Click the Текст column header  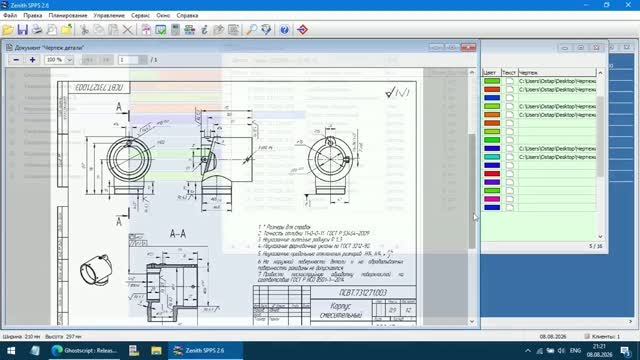pyautogui.click(x=509, y=73)
